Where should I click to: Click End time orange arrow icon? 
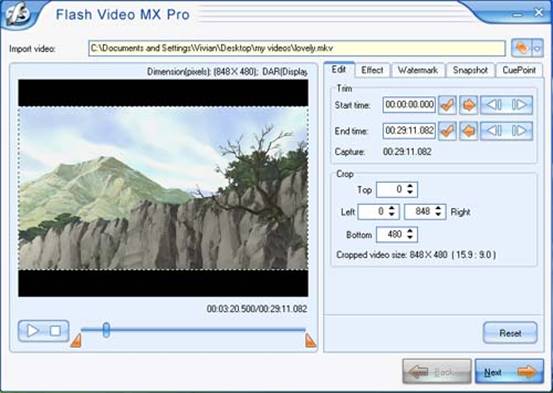pyautogui.click(x=468, y=131)
